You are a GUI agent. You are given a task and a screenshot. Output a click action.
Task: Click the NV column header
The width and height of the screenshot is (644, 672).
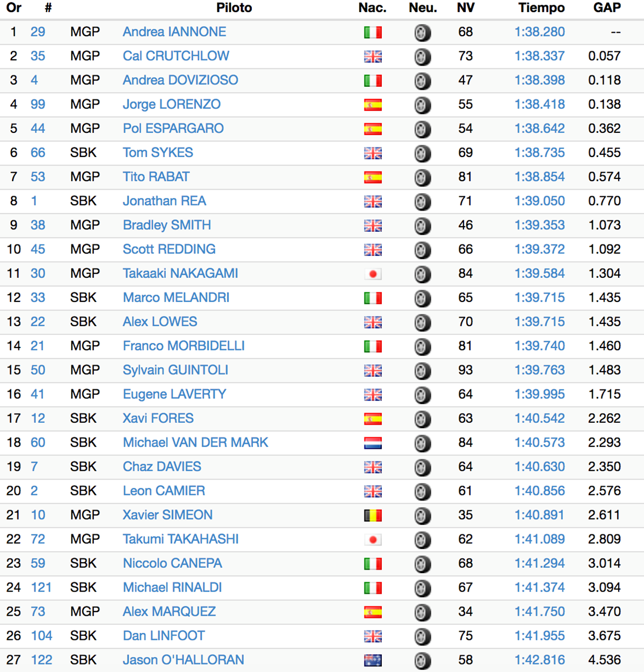point(465,7)
